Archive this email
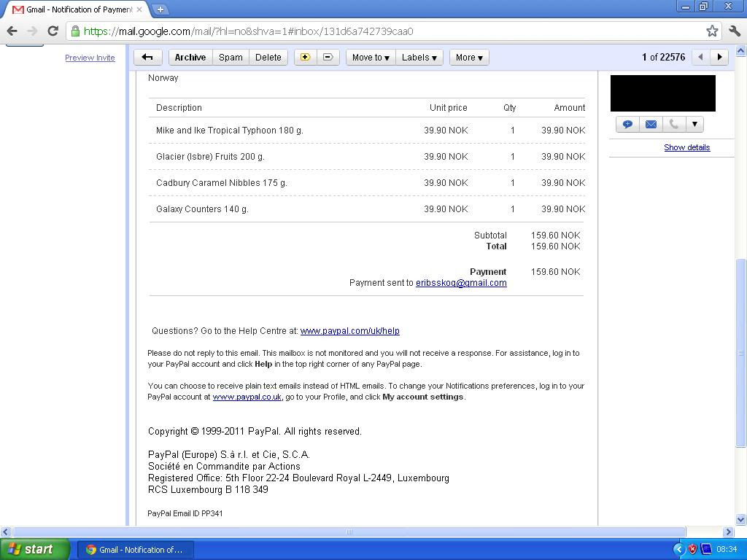The image size is (747, 560). [x=190, y=57]
